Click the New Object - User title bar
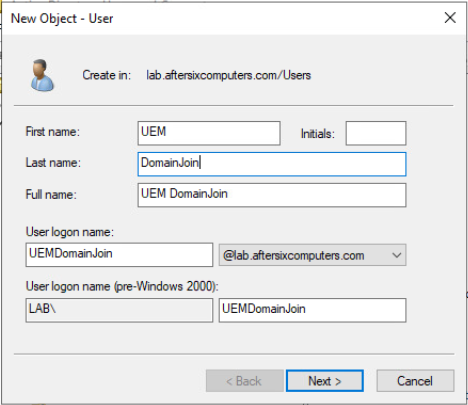 (220, 18)
